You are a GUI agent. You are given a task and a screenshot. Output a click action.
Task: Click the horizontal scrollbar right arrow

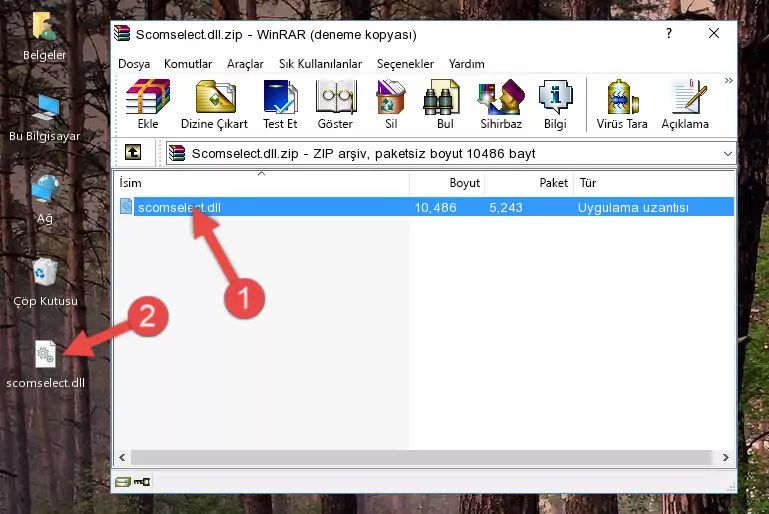725,458
